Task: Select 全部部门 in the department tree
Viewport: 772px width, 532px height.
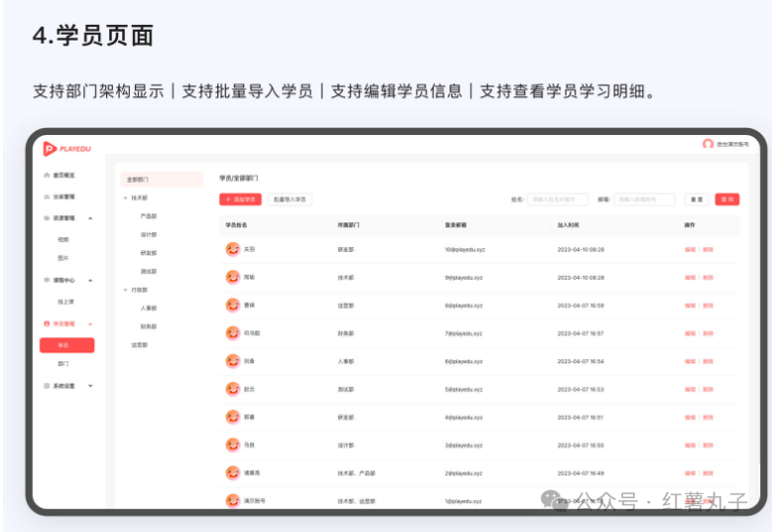Action: 162,180
